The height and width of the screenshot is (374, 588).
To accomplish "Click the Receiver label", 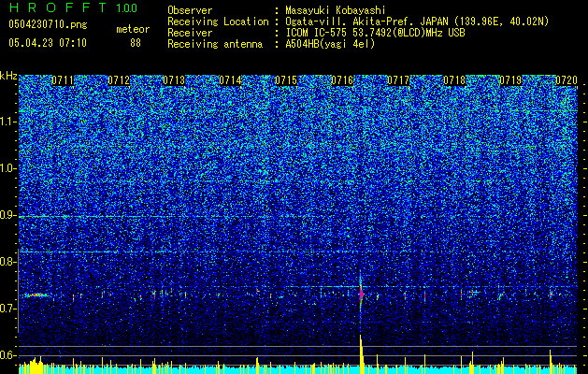I will tap(190, 33).
